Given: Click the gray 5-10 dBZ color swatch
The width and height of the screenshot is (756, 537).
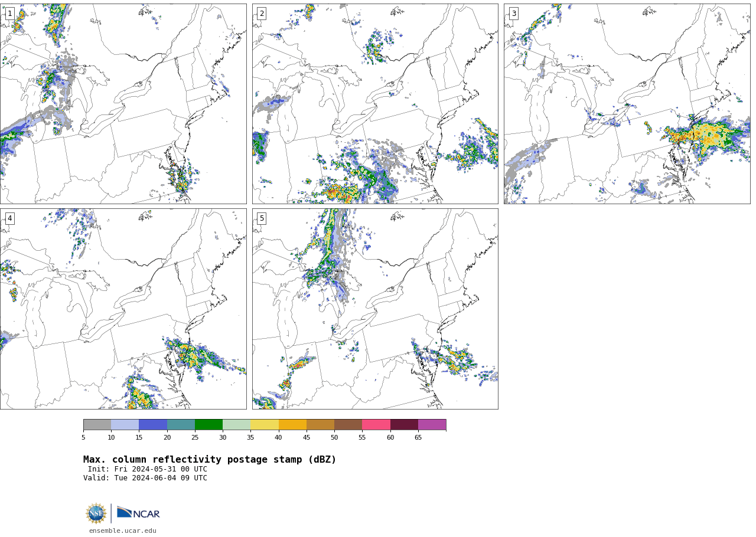Looking at the screenshot, I should 97,425.
